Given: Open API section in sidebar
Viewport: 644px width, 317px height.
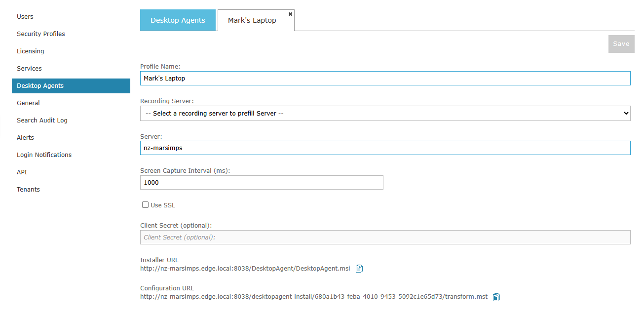Looking at the screenshot, I should pos(22,172).
